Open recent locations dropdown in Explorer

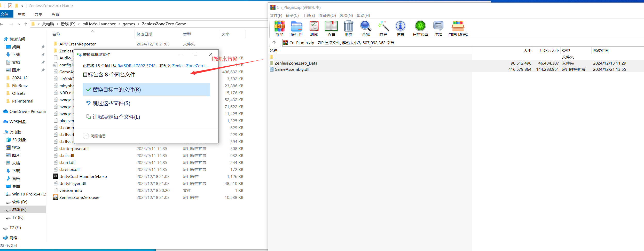(19, 24)
